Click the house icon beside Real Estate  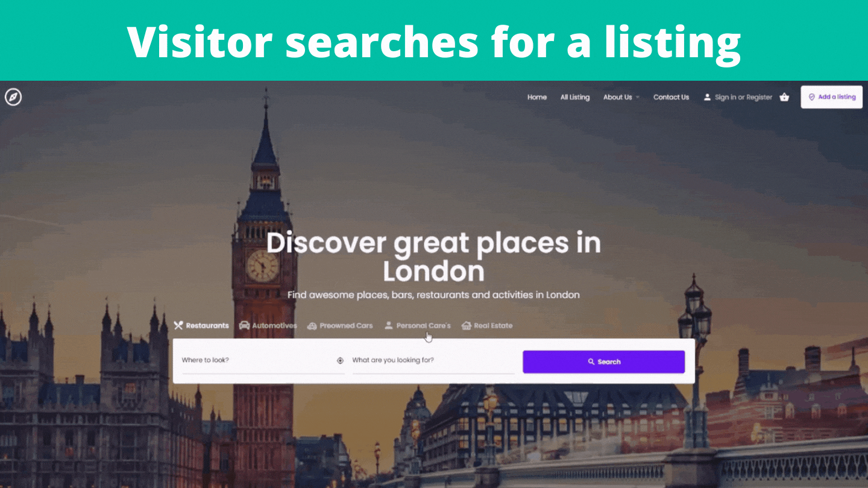point(466,325)
